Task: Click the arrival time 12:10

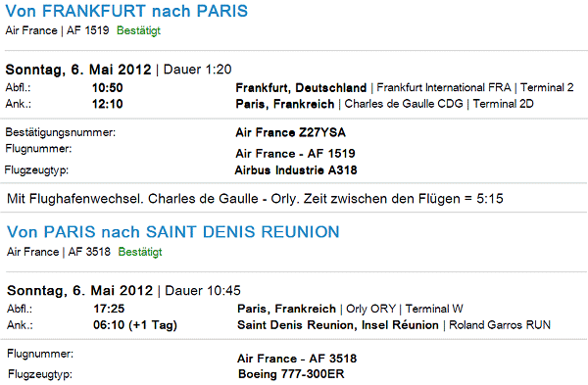Action: click(108, 104)
